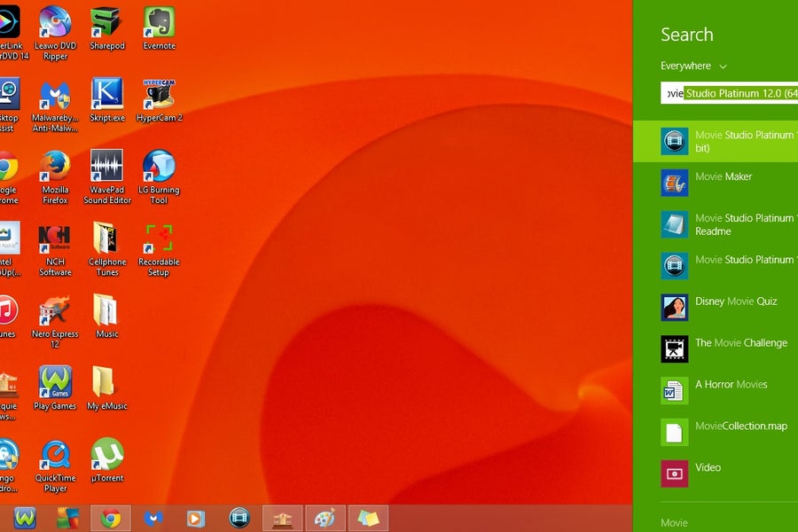This screenshot has height=532, width=798.
Task: Launch µTorrent from the desktop
Action: pyautogui.click(x=107, y=460)
